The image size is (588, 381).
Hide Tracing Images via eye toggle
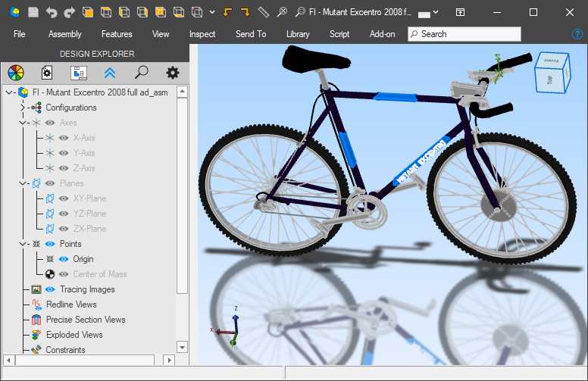click(51, 289)
